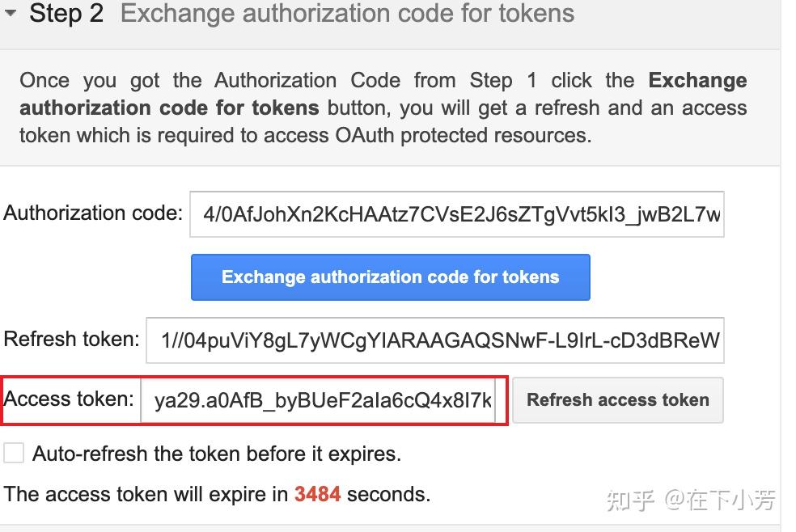Click the 知乎 watermark logo
The image size is (796, 532).
pos(630,500)
